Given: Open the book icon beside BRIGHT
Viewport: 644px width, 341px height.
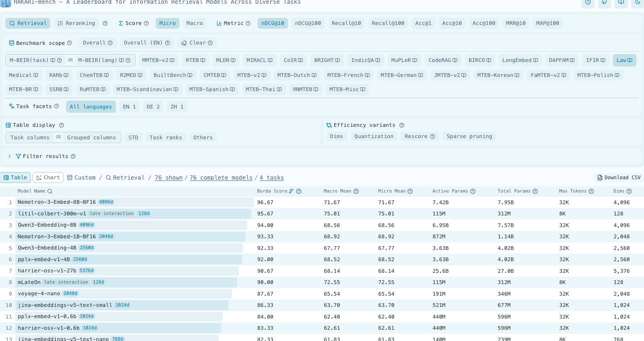Looking at the screenshot, I should 337,60.
